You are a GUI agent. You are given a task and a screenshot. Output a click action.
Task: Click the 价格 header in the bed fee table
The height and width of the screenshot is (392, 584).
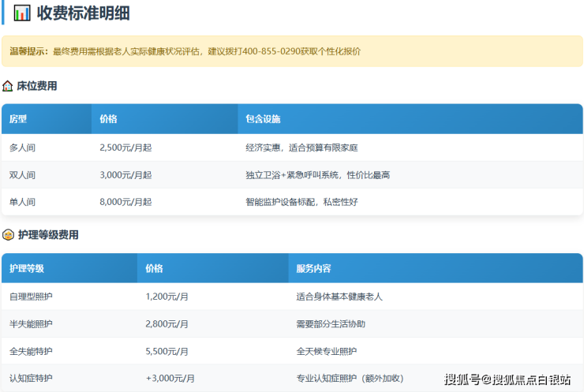coord(109,119)
